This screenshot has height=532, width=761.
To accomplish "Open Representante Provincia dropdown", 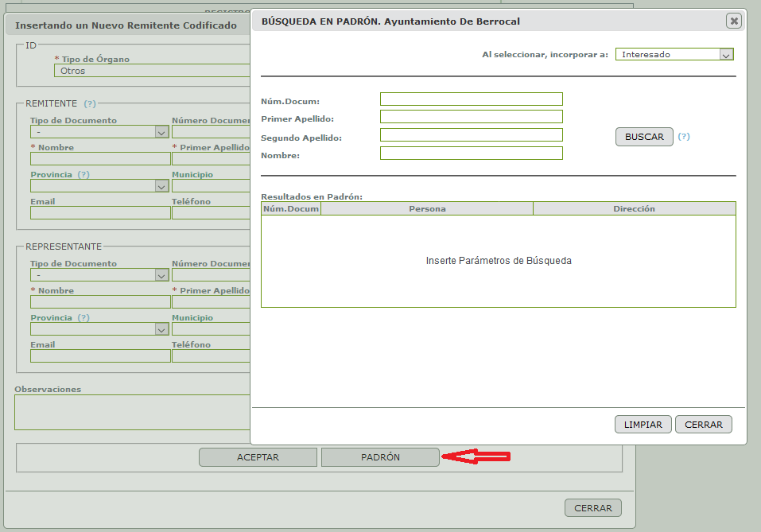I will 99,329.
